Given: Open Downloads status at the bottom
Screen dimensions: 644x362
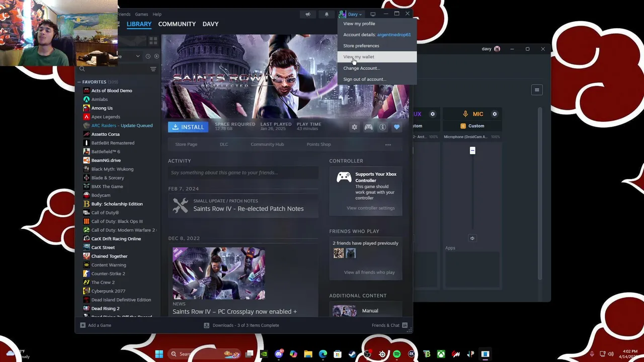Looking at the screenshot, I should (x=241, y=325).
